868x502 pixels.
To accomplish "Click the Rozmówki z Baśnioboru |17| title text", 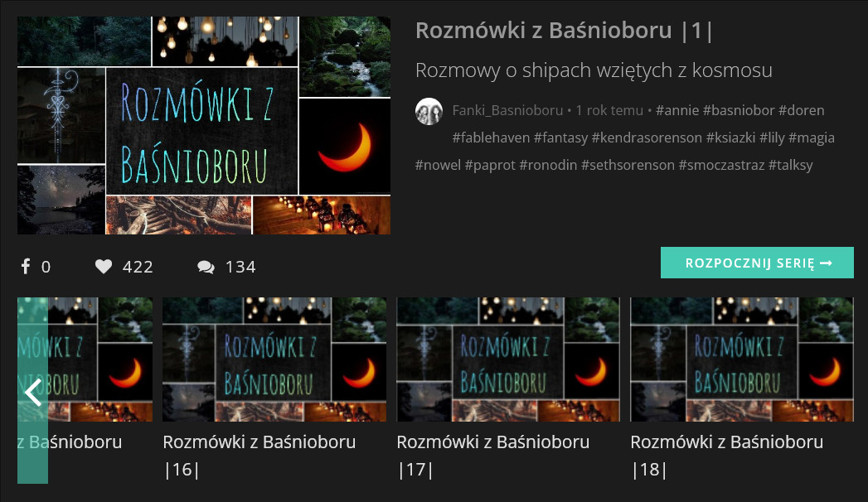I will click(492, 456).
